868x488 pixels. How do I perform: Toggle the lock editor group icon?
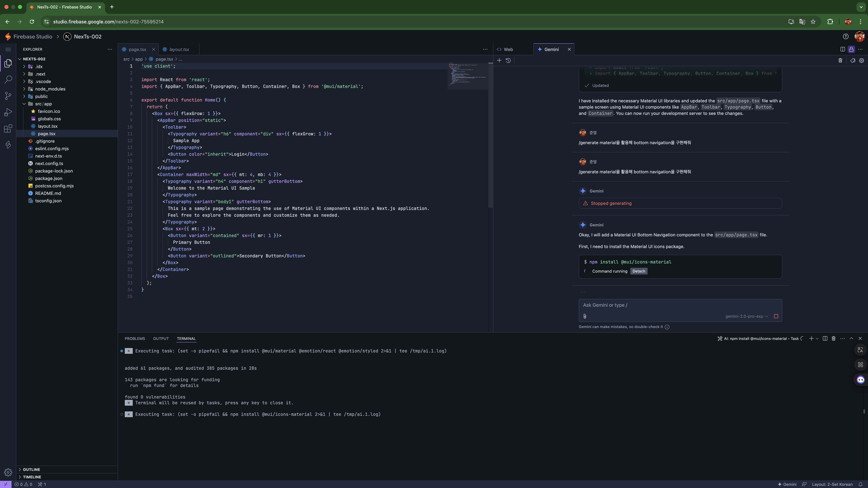[x=851, y=49]
